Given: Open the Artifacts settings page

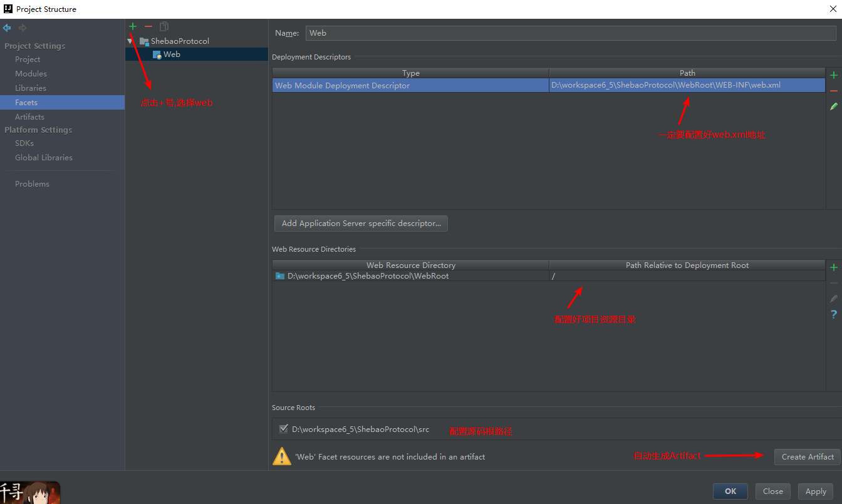Looking at the screenshot, I should click(29, 116).
